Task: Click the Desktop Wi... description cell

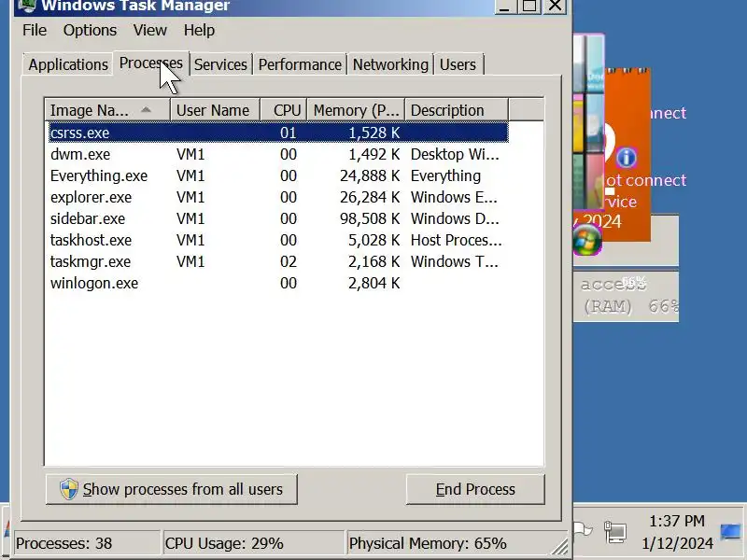Action: (455, 154)
